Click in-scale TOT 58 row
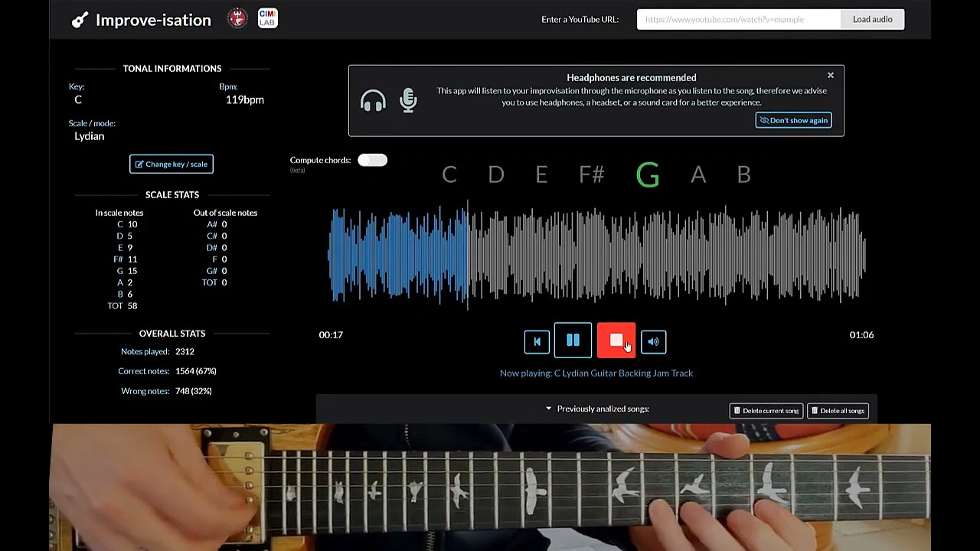980x551 pixels. click(x=122, y=305)
